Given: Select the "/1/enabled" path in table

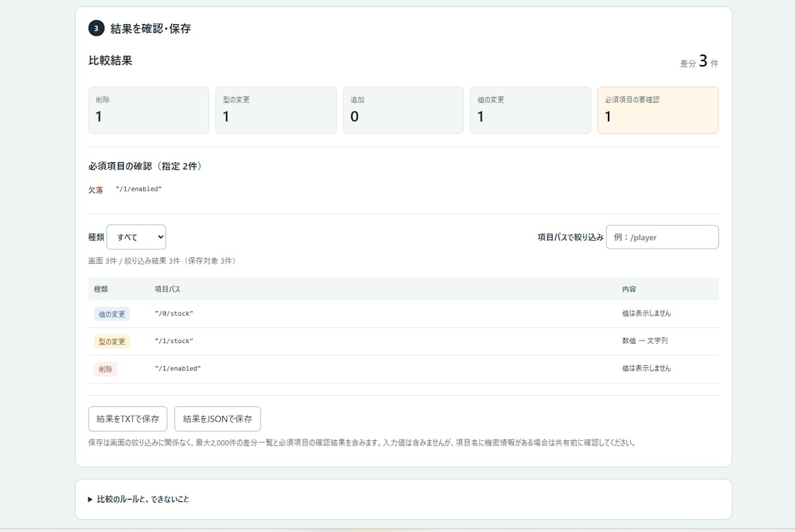Looking at the screenshot, I should 178,369.
